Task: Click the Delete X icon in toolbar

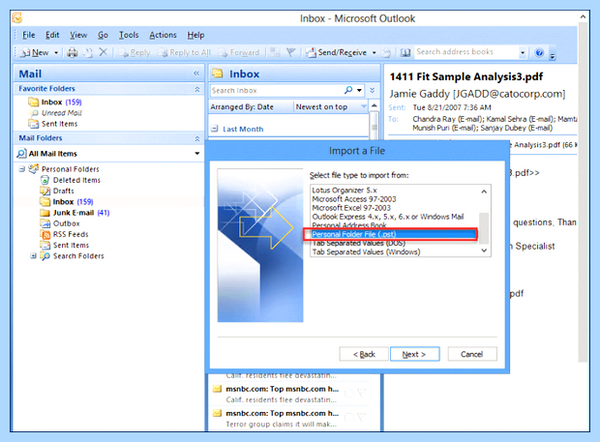Action: pyautogui.click(x=103, y=52)
